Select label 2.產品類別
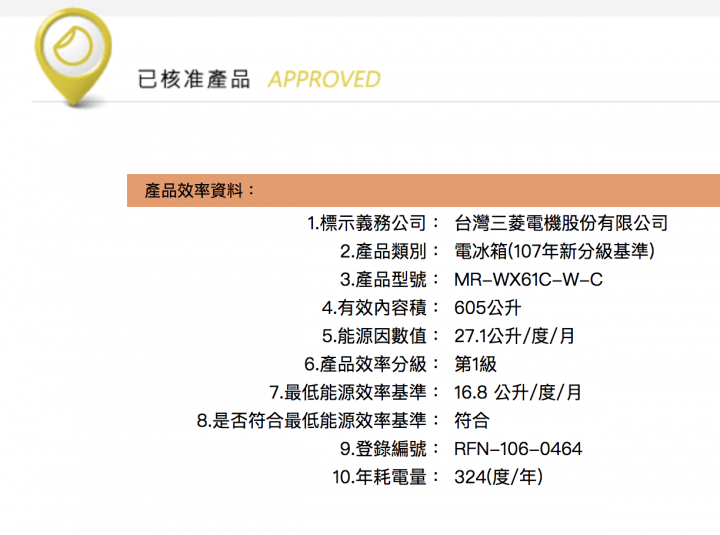Screen dimensions: 720x535 (x=389, y=251)
